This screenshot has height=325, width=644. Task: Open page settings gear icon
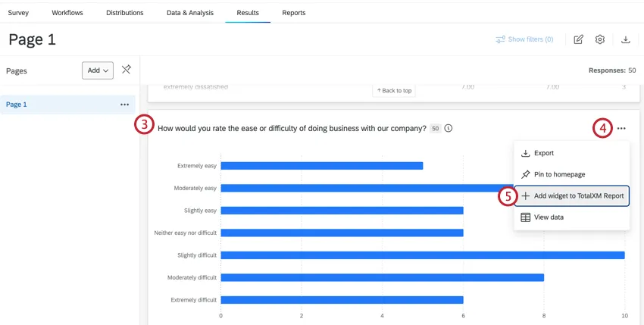point(600,39)
